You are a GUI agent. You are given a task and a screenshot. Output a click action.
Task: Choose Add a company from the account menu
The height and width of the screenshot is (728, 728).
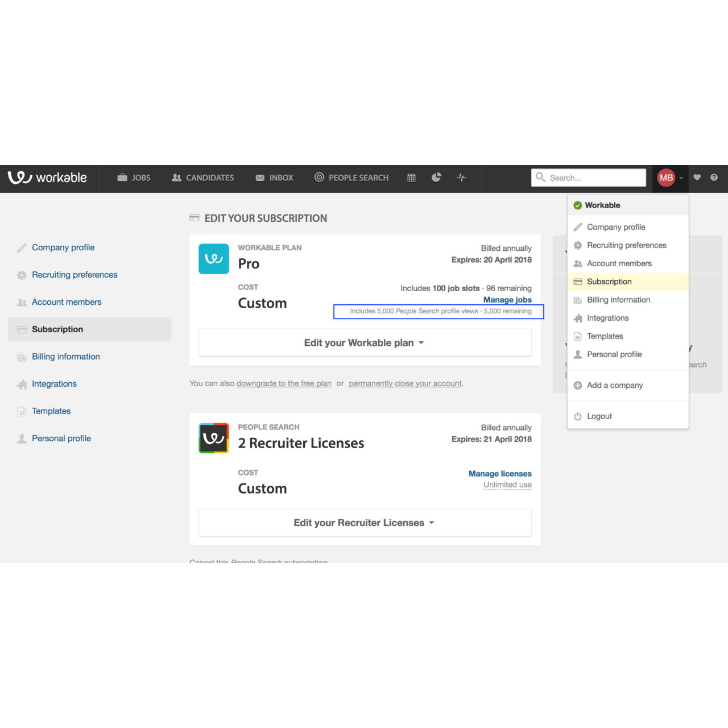point(614,385)
